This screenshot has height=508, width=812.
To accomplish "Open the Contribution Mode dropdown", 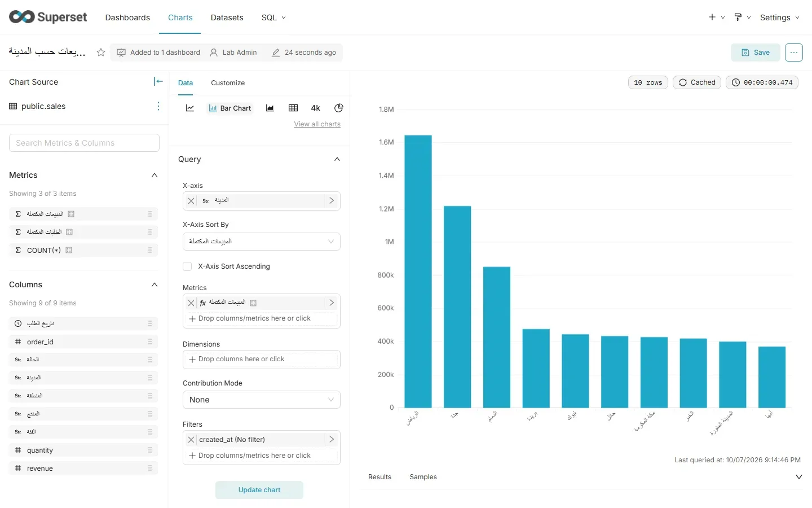I will [262, 400].
